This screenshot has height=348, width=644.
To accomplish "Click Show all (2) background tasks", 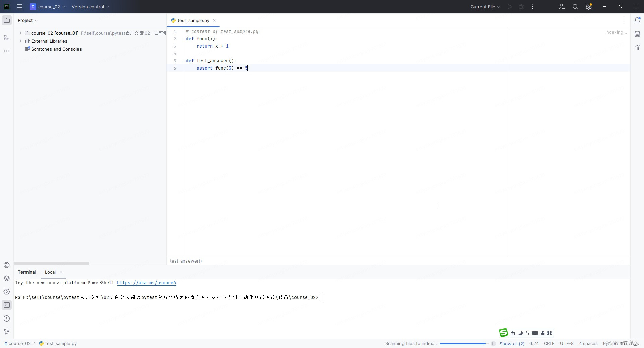I will 512,344.
